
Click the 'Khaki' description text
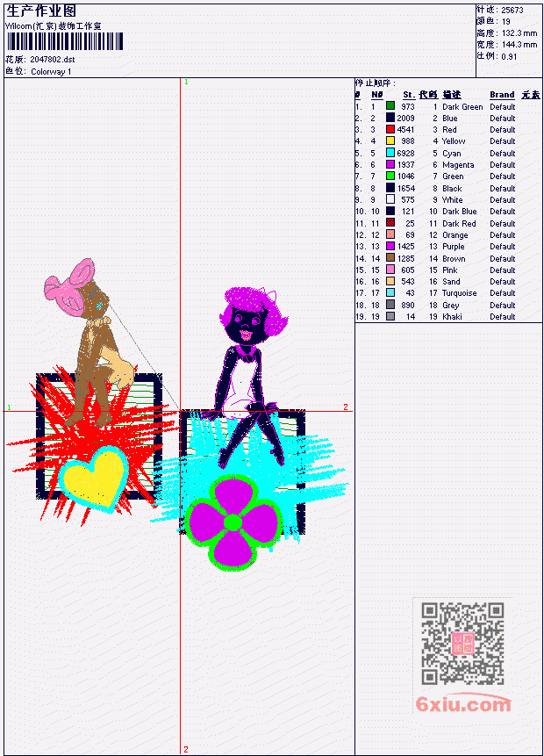pos(452,316)
